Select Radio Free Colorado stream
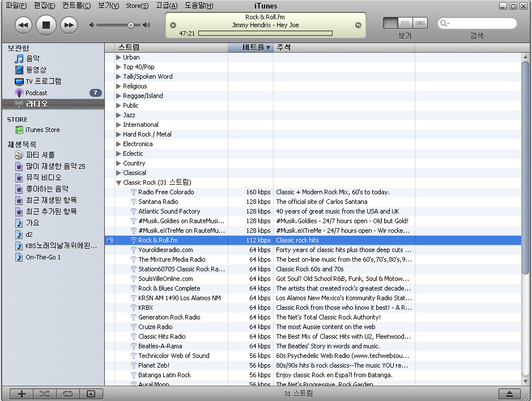This screenshot has height=401, width=532. tap(313, 192)
